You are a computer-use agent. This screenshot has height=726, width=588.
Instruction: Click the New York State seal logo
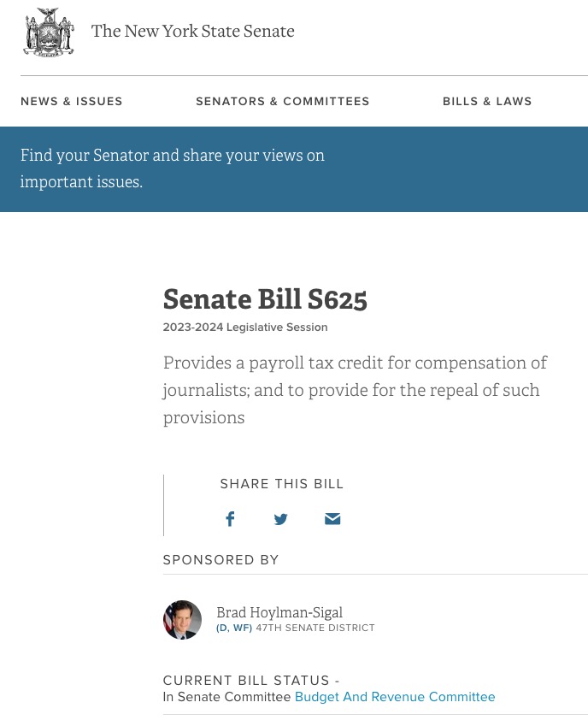tap(49, 32)
